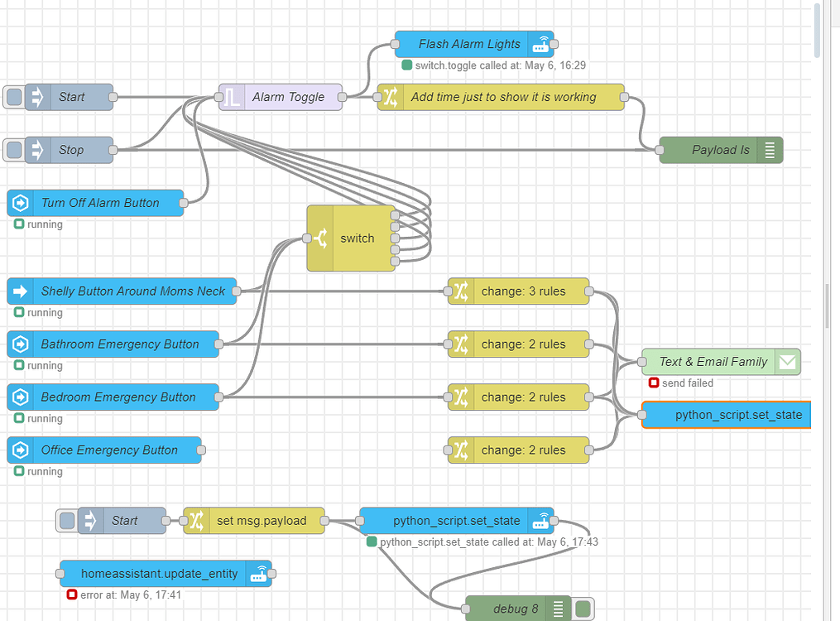Click the switch node input port
The image size is (840, 621).
point(307,238)
